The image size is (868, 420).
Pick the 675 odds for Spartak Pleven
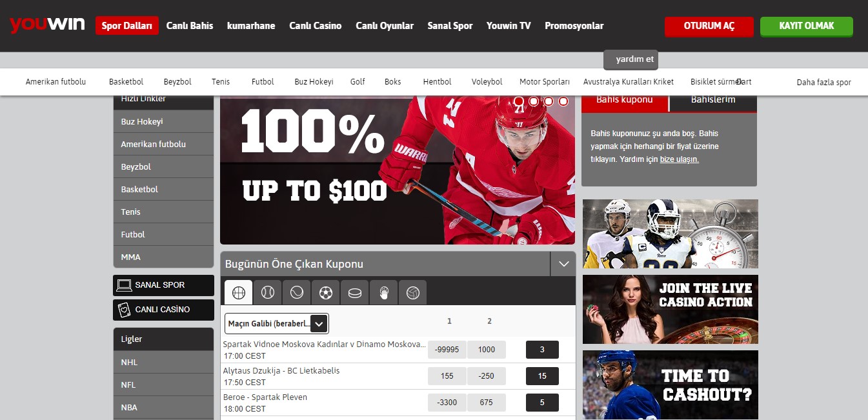click(x=487, y=403)
